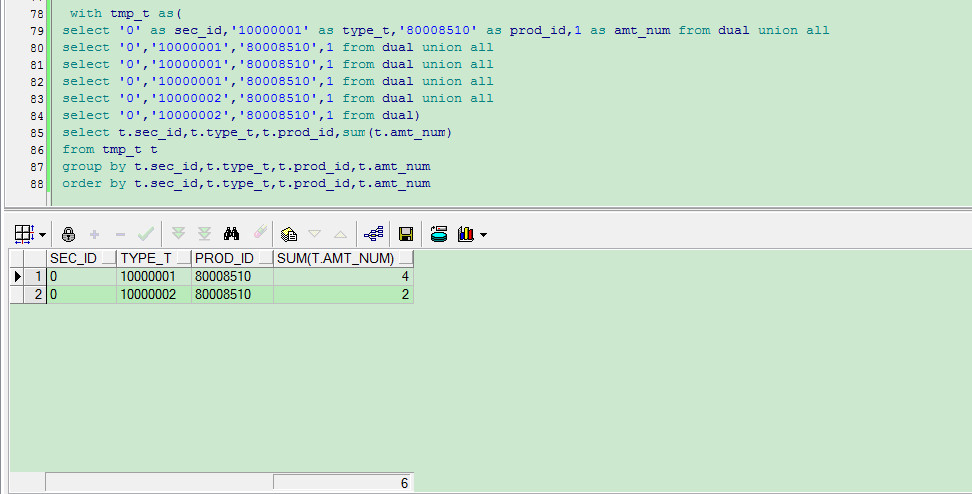
Task: Click PROD_ID cell '80008510' in row 1
Action: [232, 276]
